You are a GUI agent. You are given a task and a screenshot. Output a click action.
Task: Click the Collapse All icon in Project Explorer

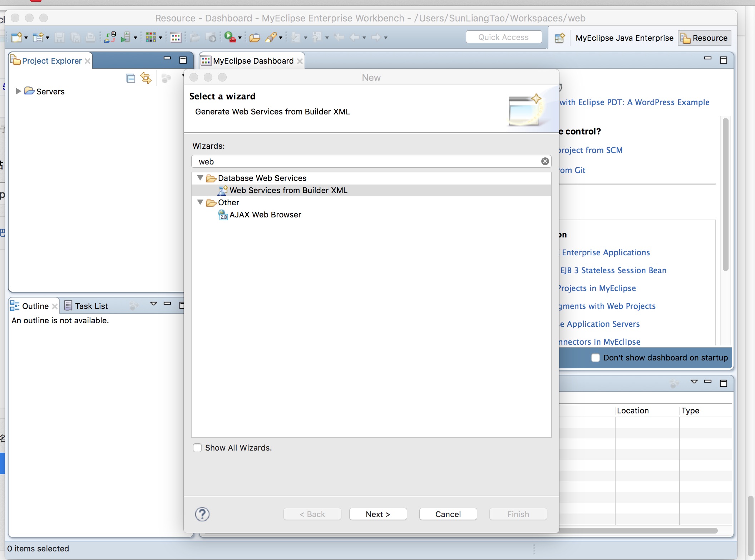(130, 78)
